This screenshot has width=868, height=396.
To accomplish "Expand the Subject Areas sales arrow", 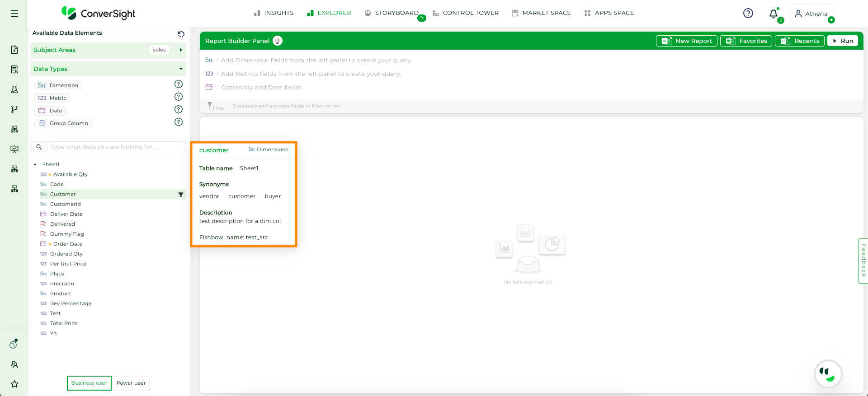I will pos(181,50).
